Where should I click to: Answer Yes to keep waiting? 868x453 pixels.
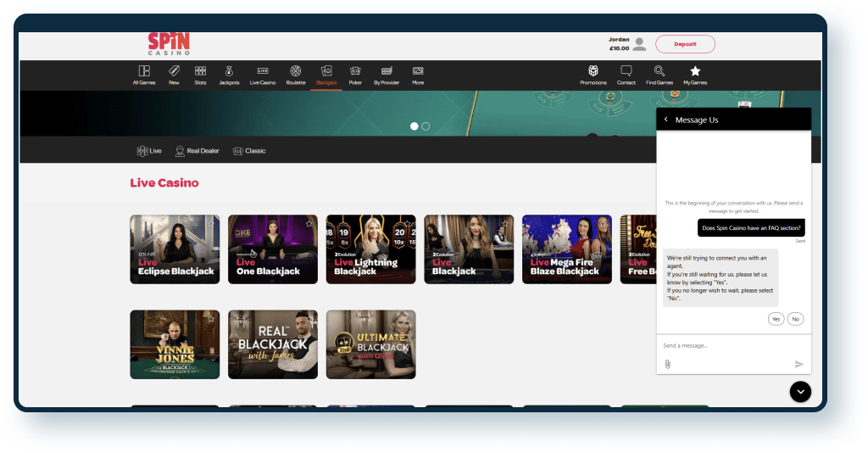[776, 319]
